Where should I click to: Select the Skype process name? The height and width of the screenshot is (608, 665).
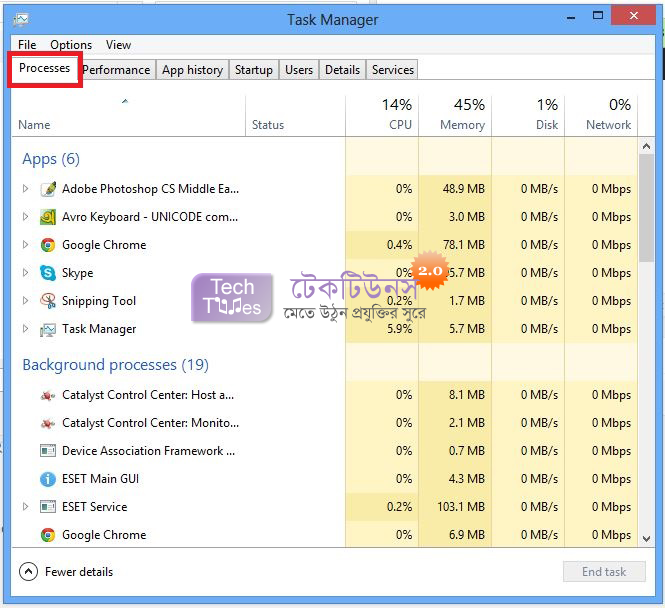(78, 273)
